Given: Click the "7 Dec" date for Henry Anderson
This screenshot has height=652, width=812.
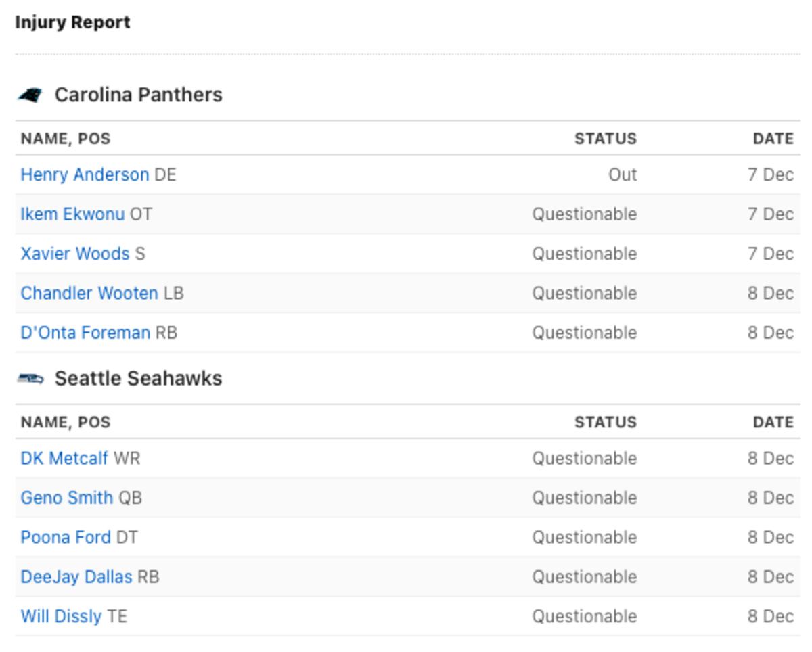Looking at the screenshot, I should (x=770, y=174).
